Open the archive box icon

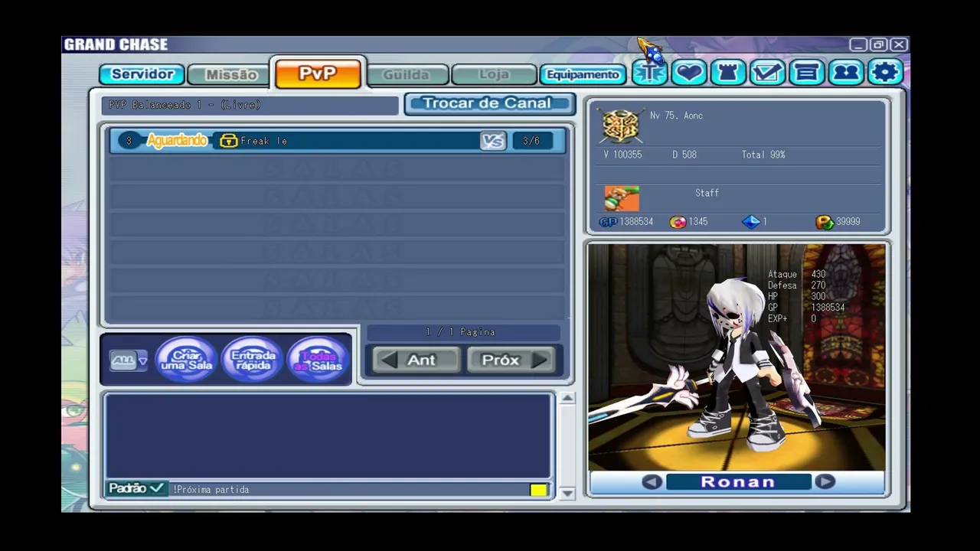pos(805,73)
